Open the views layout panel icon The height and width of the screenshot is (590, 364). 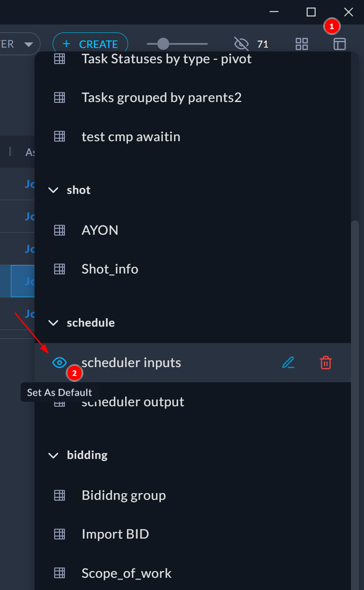(340, 44)
